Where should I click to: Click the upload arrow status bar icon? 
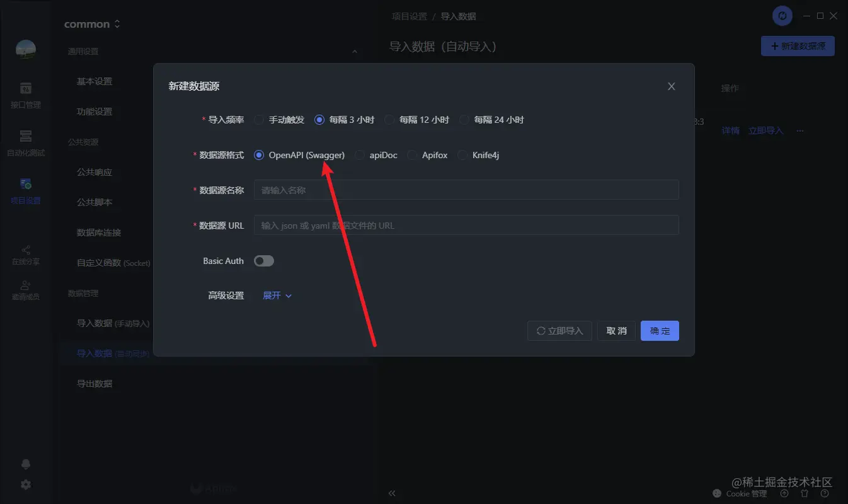(784, 493)
